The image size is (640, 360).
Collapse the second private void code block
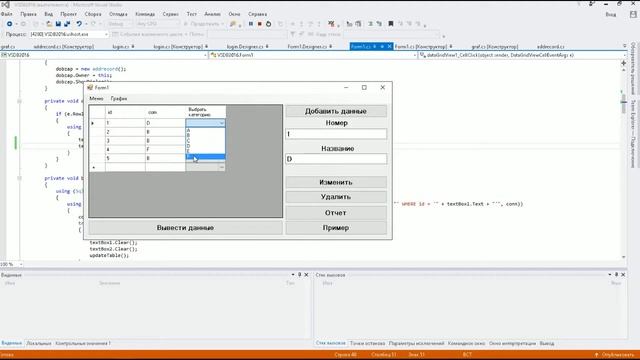point(19,178)
